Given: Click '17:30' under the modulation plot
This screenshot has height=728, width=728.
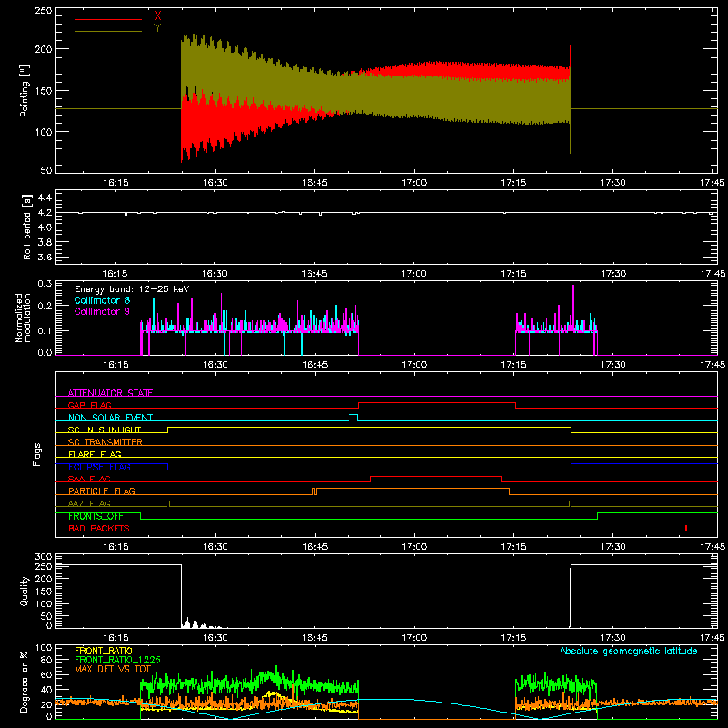Looking at the screenshot, I should tap(612, 365).
